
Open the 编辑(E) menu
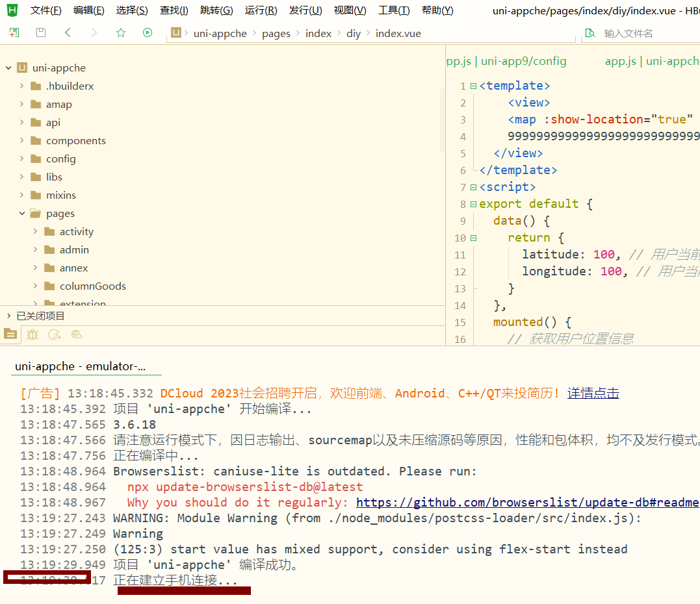[x=89, y=10]
